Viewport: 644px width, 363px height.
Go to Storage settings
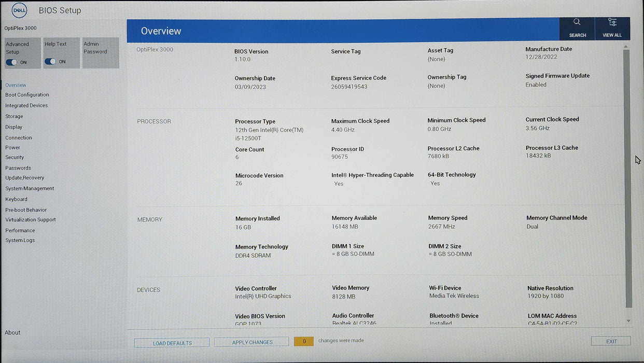(x=14, y=116)
